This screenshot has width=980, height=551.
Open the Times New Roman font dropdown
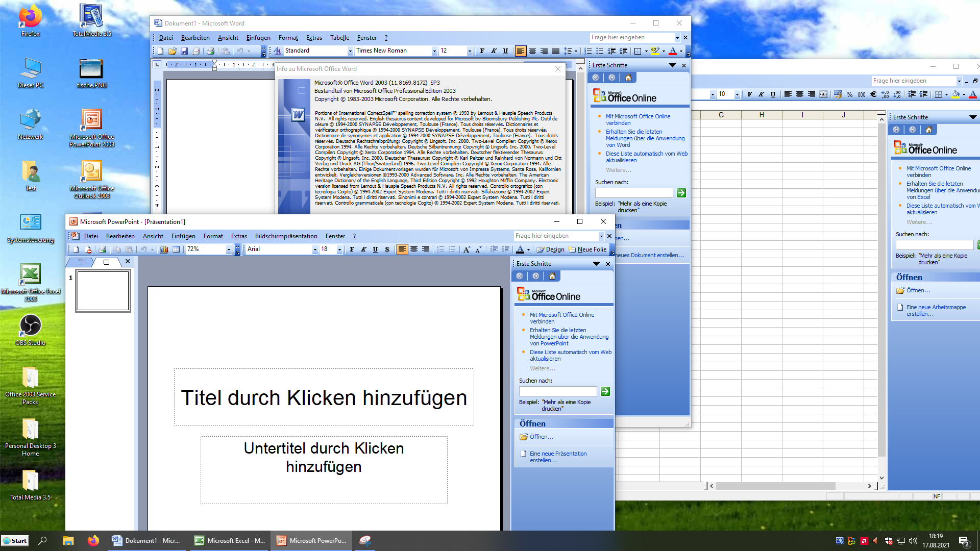434,51
